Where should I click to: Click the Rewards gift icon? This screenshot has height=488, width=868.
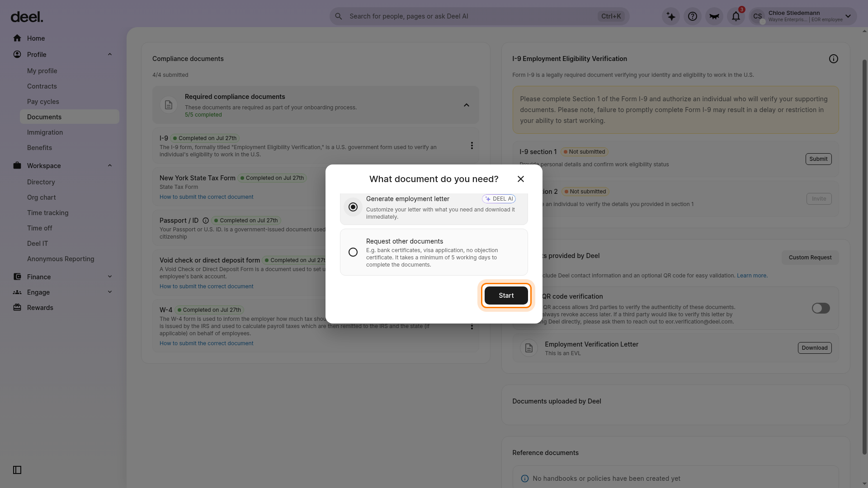[x=17, y=307]
